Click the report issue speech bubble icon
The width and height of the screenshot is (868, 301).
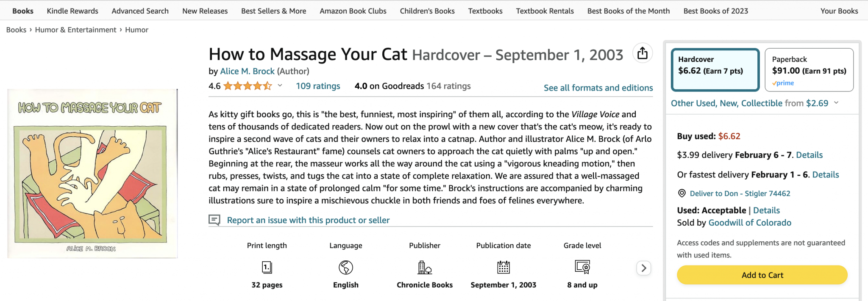coord(214,220)
